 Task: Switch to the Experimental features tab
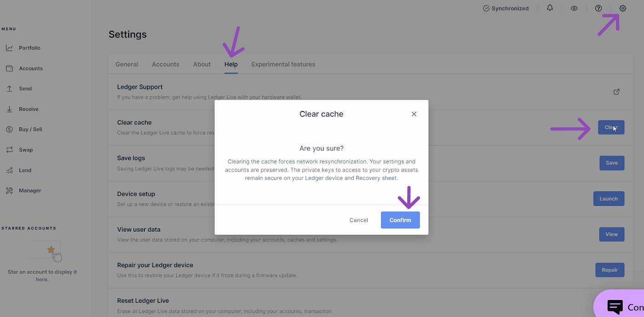tap(283, 64)
